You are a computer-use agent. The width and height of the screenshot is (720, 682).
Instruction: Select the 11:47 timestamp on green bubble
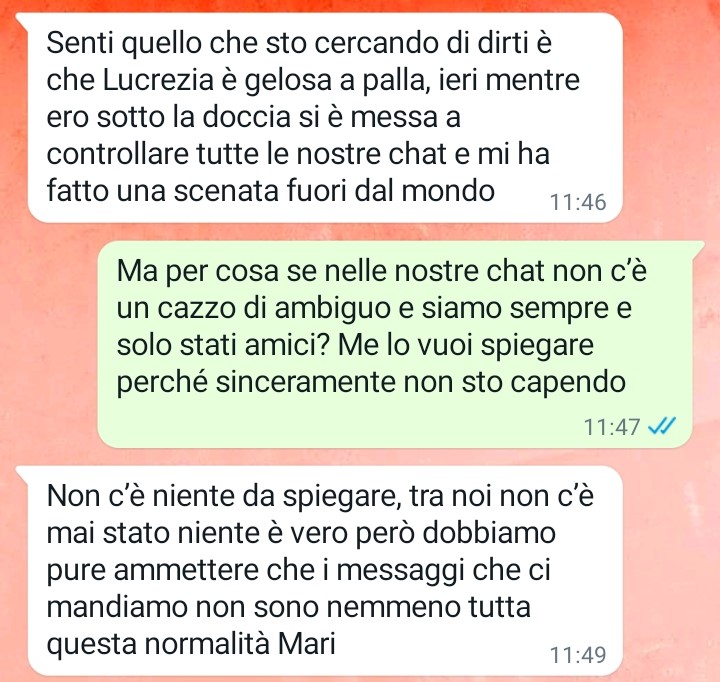tap(612, 427)
